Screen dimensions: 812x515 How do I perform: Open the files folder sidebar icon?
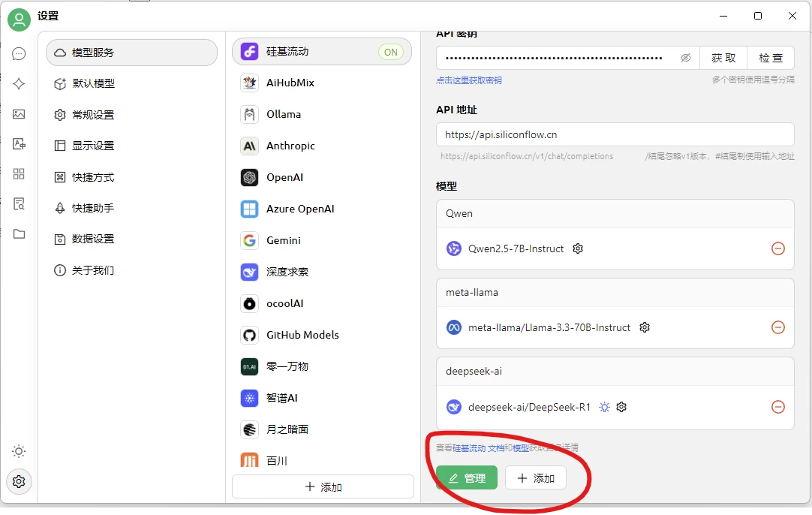(19, 234)
